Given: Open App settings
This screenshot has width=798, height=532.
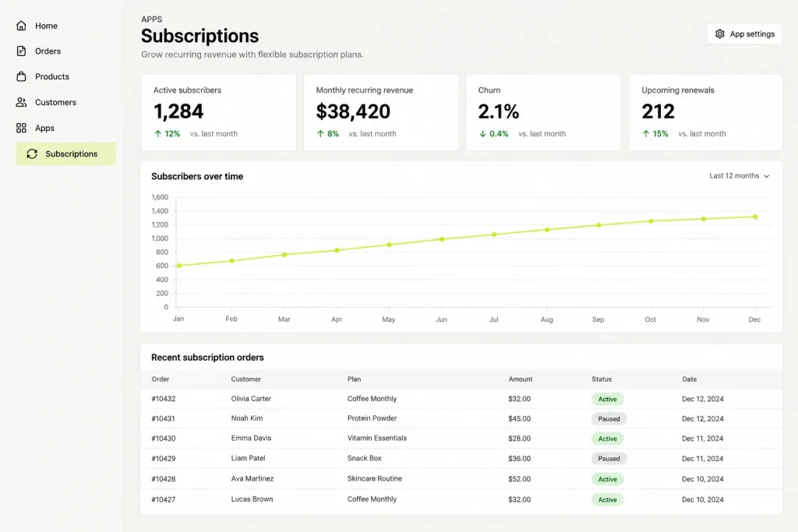Looking at the screenshot, I should tap(744, 33).
